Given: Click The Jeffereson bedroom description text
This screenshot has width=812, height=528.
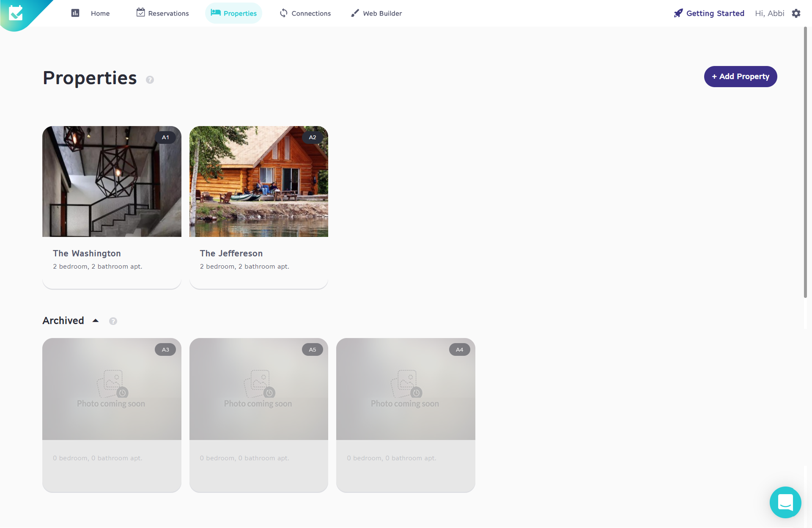Looking at the screenshot, I should [x=244, y=267].
